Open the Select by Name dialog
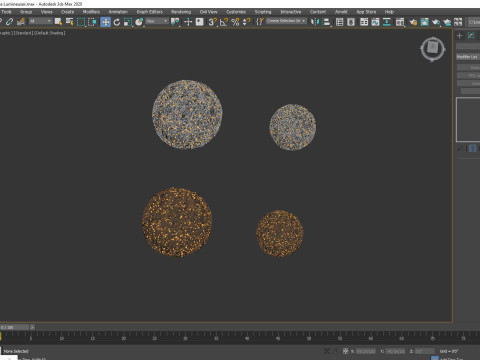This screenshot has height=360, width=480. pos(69,22)
